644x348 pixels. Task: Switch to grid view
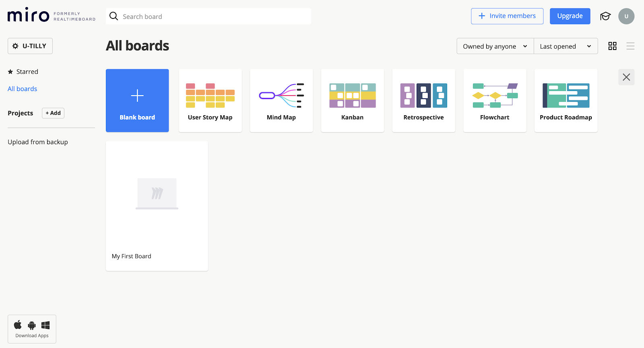(612, 46)
